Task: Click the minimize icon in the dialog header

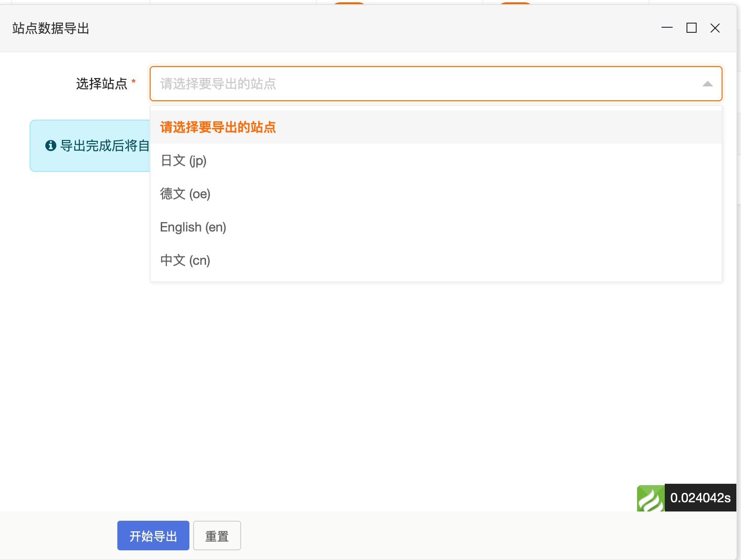Action: pos(667,28)
